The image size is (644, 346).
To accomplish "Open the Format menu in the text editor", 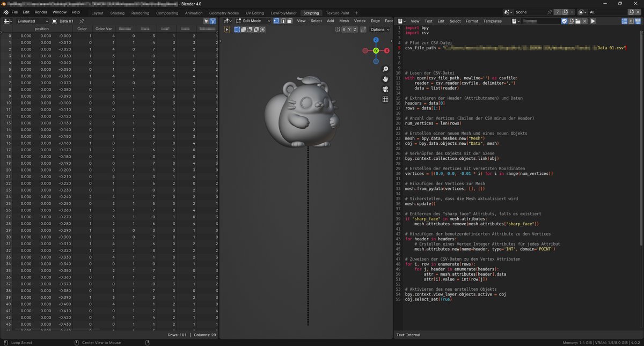I will 472,21.
